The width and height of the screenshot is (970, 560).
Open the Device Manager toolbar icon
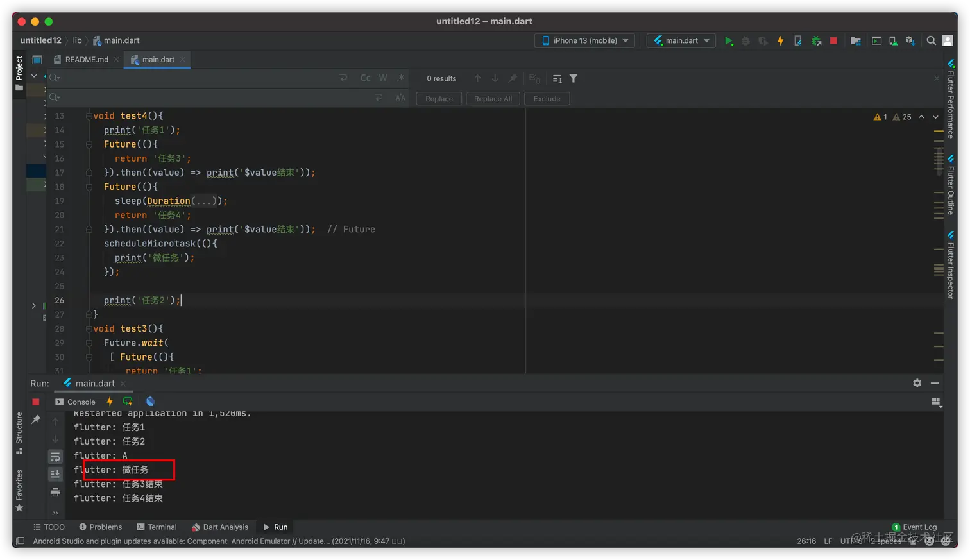pyautogui.click(x=893, y=40)
